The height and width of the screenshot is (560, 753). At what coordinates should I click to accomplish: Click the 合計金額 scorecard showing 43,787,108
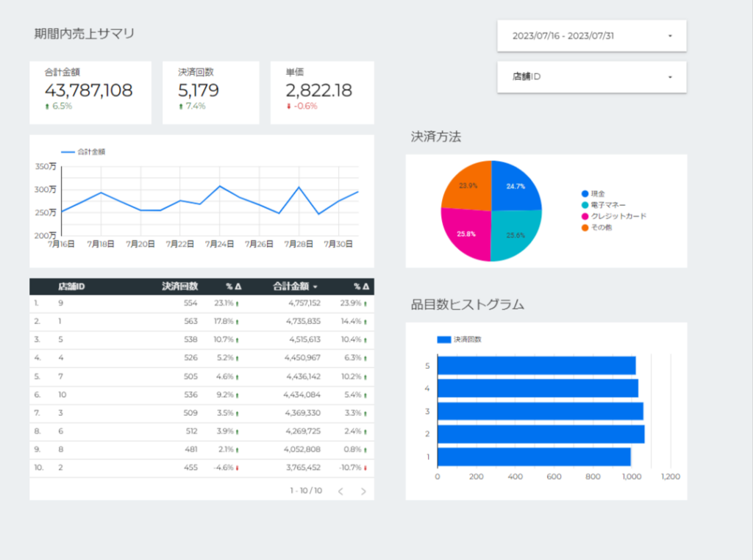89,91
